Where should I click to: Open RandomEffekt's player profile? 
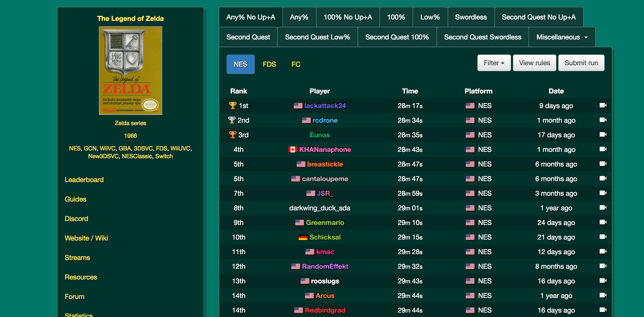pos(325,266)
